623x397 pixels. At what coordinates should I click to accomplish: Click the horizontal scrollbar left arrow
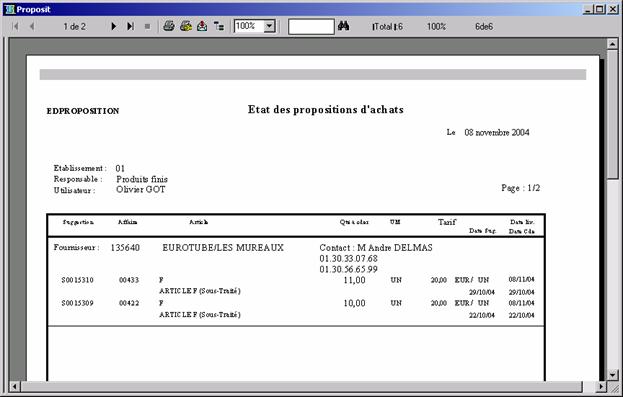coord(15,386)
